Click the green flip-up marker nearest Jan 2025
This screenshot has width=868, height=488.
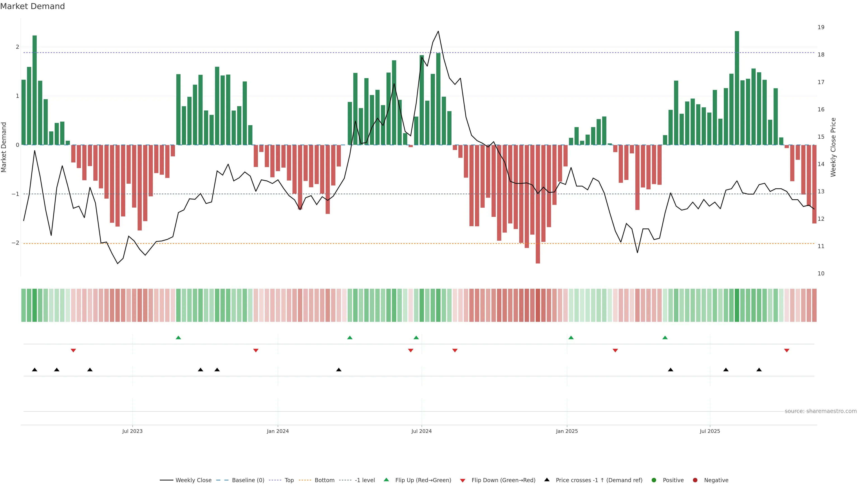pos(571,338)
